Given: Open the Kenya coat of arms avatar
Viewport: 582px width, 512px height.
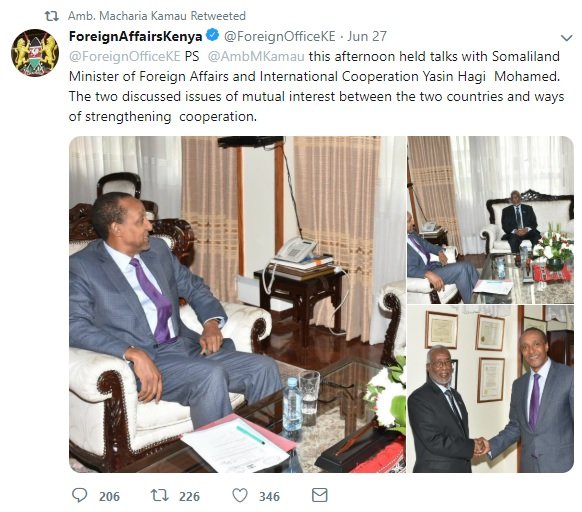Looking at the screenshot, I should (35, 53).
